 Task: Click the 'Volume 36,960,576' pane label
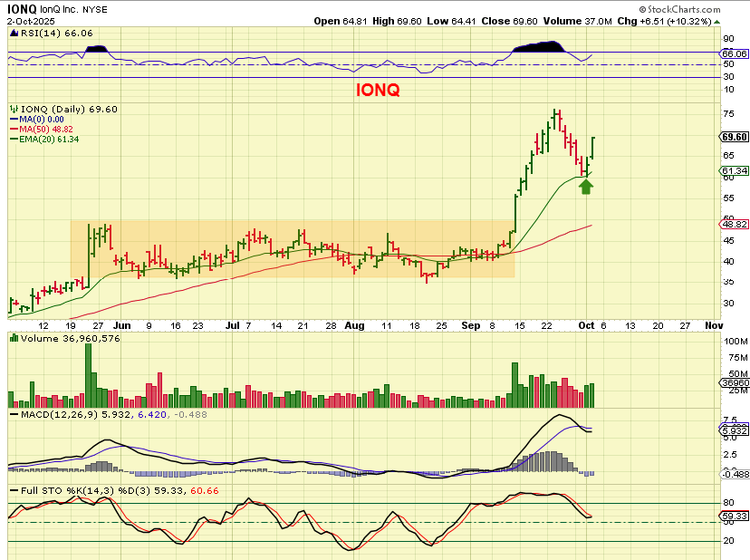71,338
